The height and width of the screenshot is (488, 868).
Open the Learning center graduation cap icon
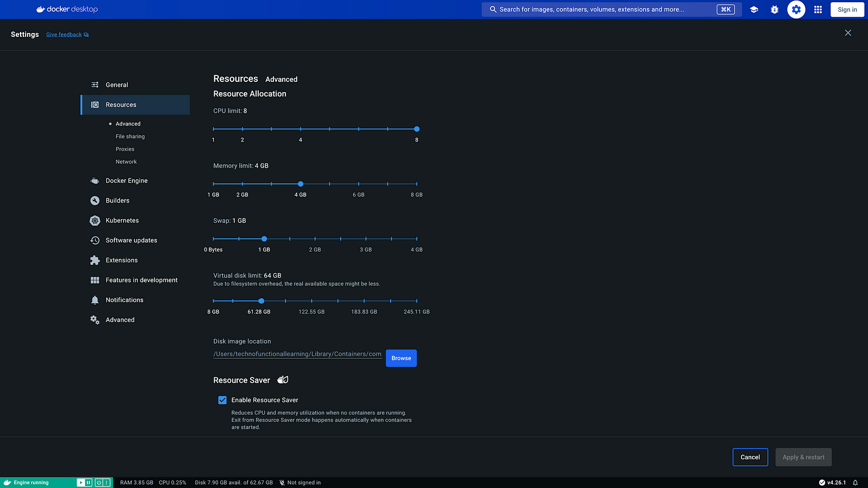click(x=754, y=9)
